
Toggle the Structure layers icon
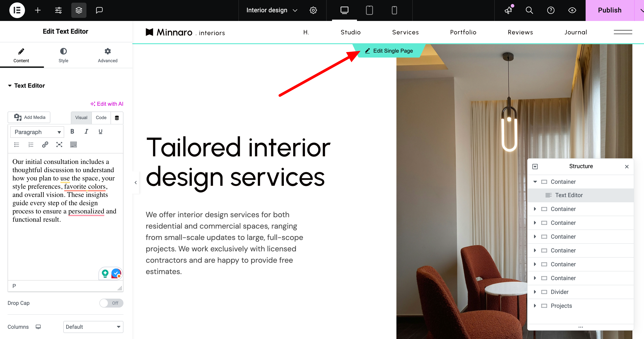79,10
